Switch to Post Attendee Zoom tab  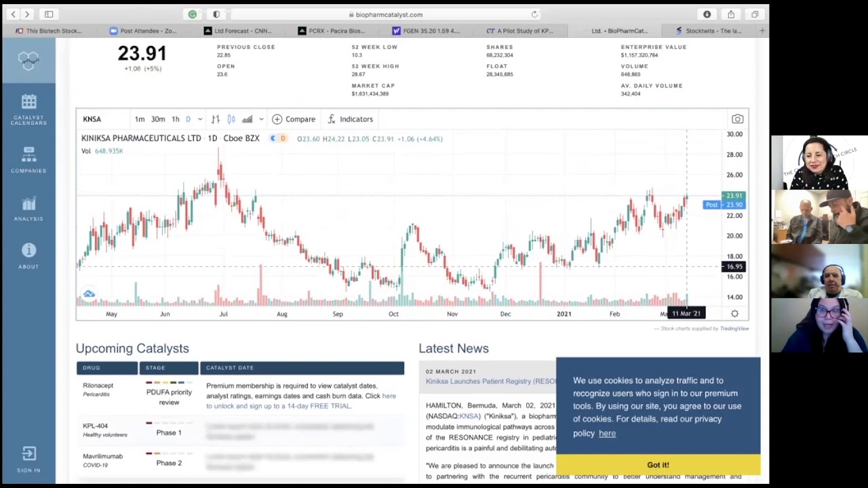143,30
